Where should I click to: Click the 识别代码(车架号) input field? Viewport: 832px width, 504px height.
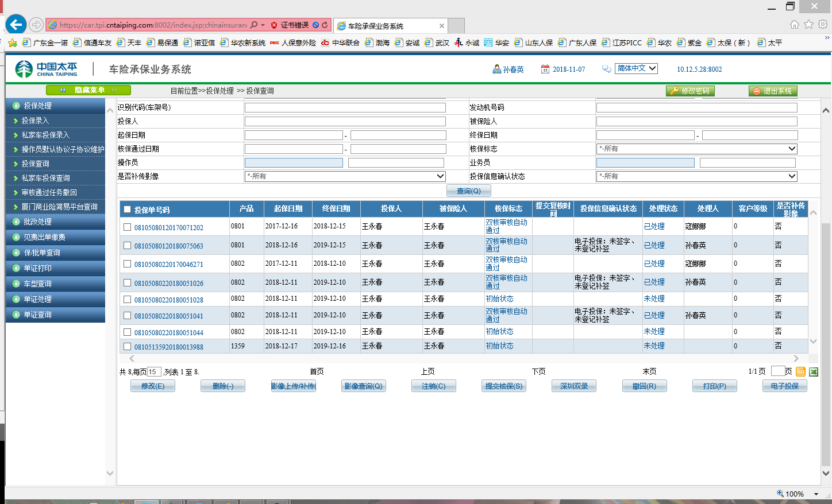(345, 108)
